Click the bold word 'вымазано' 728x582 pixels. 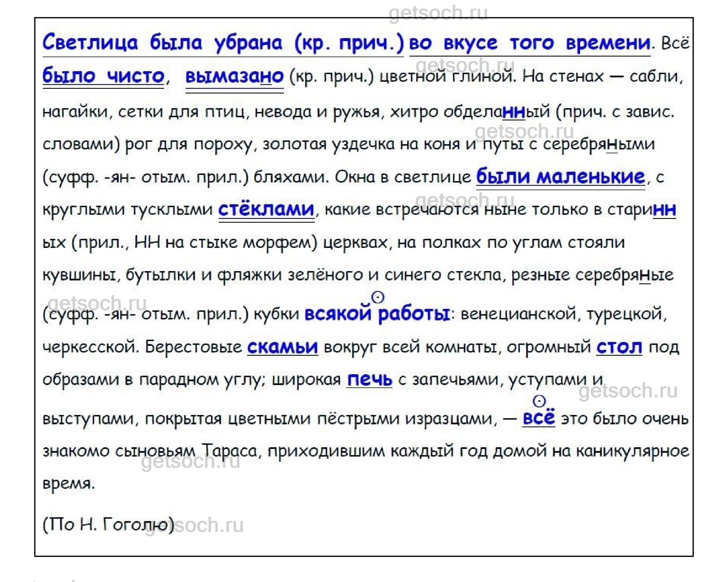pyautogui.click(x=234, y=76)
